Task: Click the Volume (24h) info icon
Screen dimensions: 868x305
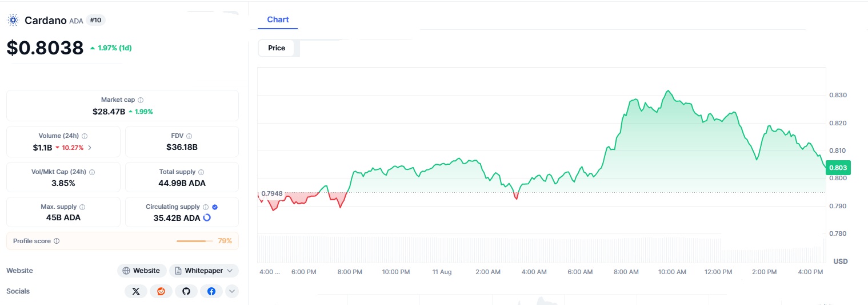Action: point(85,136)
